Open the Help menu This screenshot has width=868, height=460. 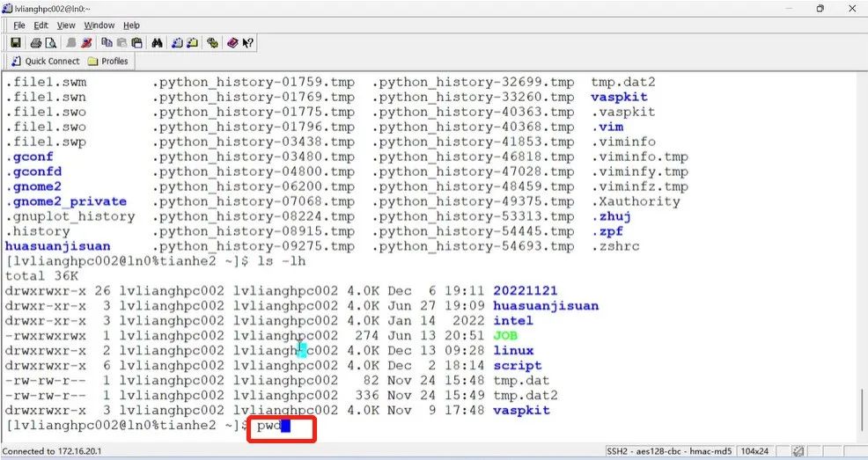[x=131, y=26]
